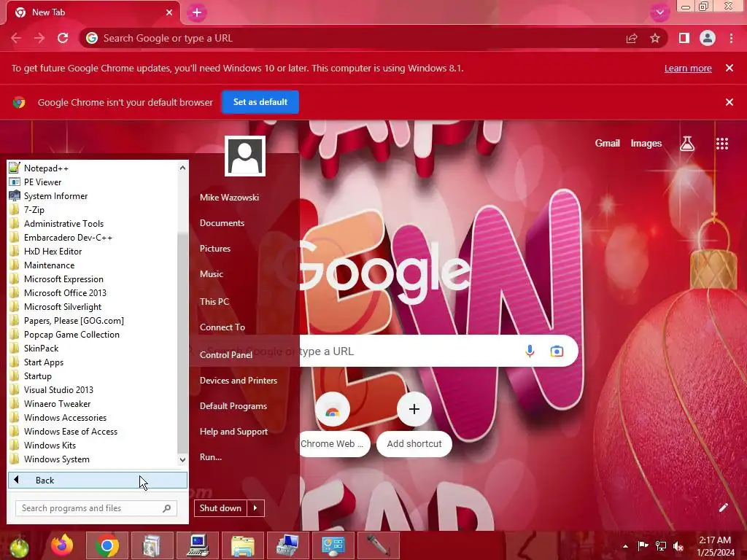The image size is (747, 560).
Task: Click the muted volume tray icon
Action: [678, 546]
